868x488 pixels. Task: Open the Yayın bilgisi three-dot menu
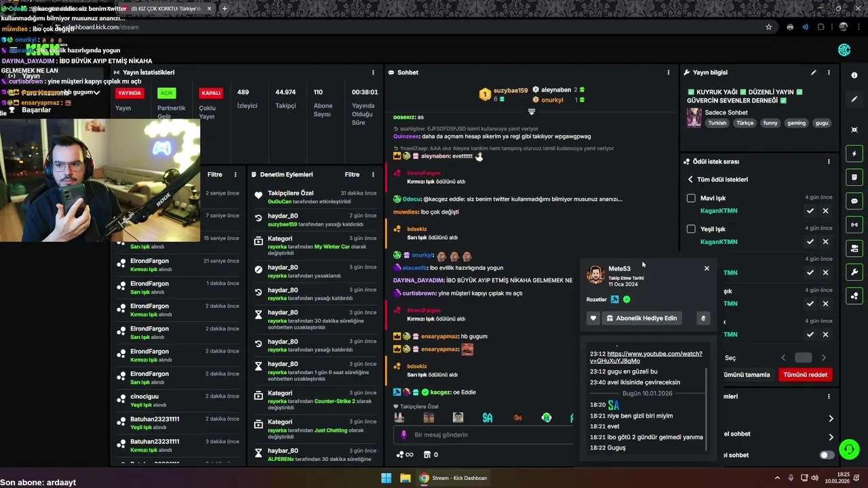(829, 73)
